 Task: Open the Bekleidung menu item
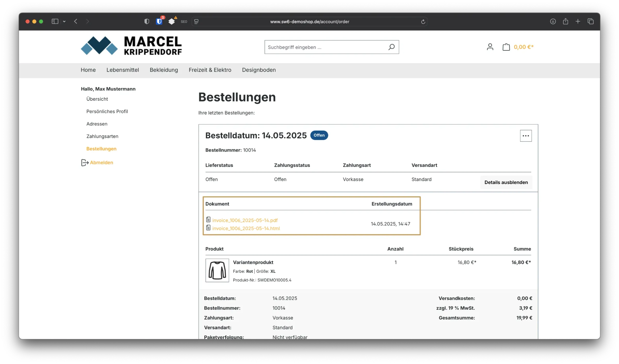click(164, 70)
